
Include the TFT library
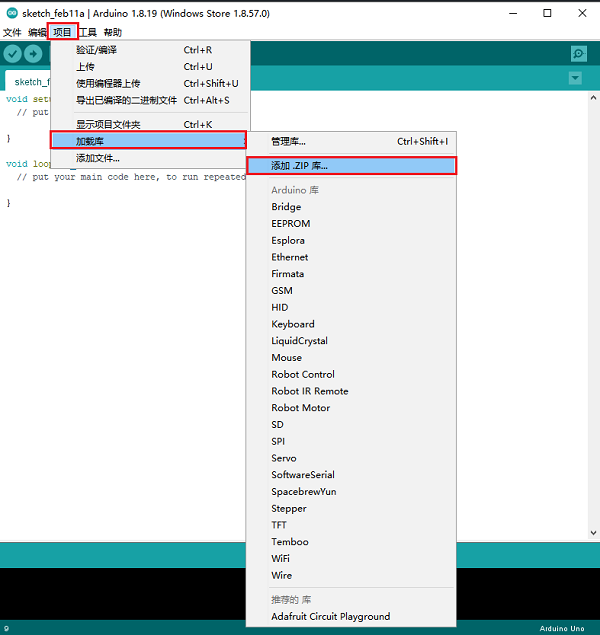(351, 525)
